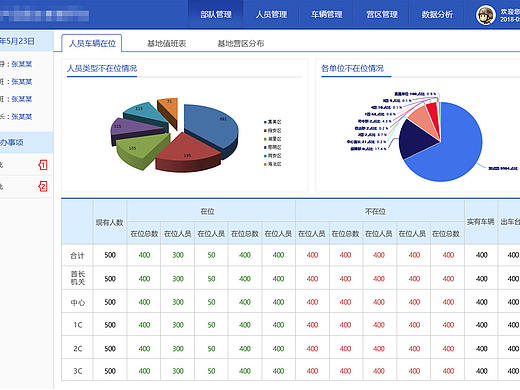The image size is (520, 390).
Task: Select the 合计 row label
Action: pyautogui.click(x=77, y=255)
